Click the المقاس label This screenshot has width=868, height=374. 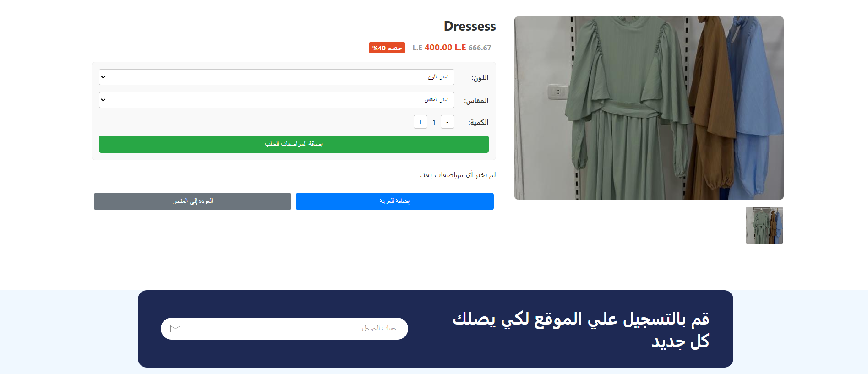476,101
